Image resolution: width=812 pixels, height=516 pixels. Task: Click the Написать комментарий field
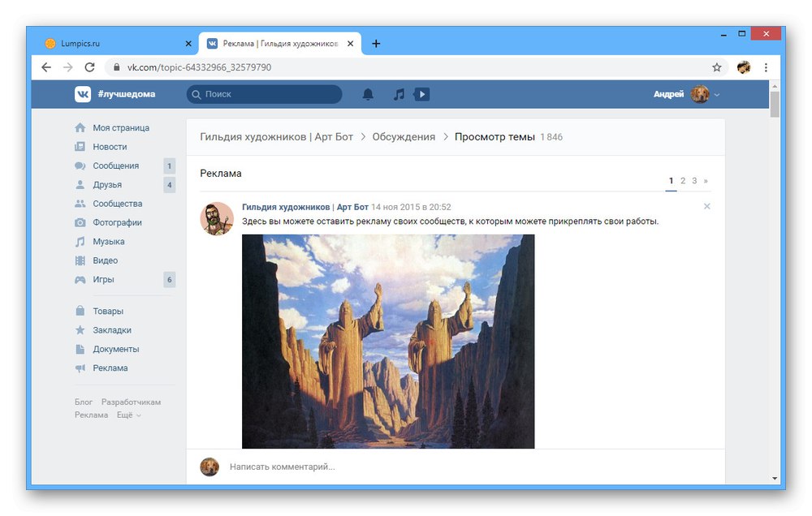coord(283,467)
